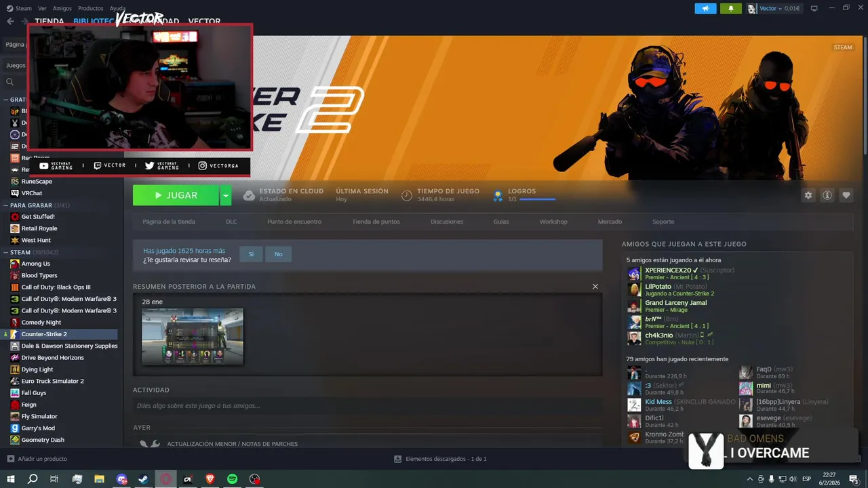This screenshot has width=868, height=488.
Task: Close the post-match summary panel
Action: click(595, 287)
